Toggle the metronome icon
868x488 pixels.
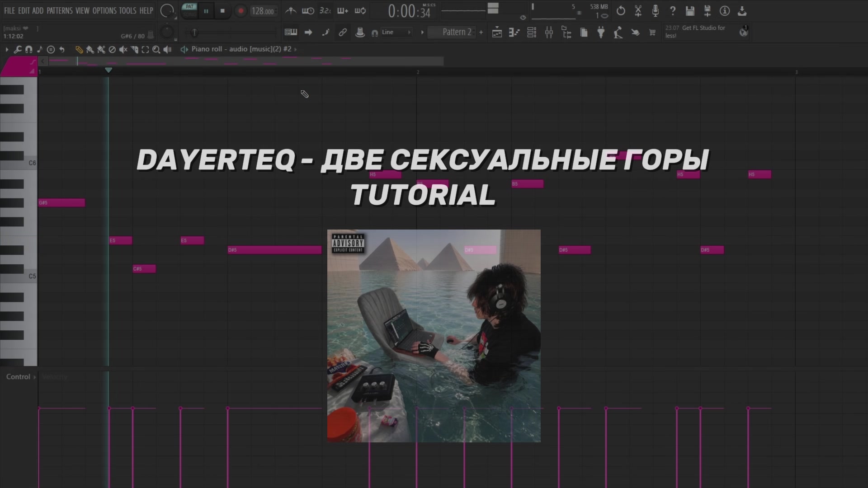pyautogui.click(x=291, y=10)
